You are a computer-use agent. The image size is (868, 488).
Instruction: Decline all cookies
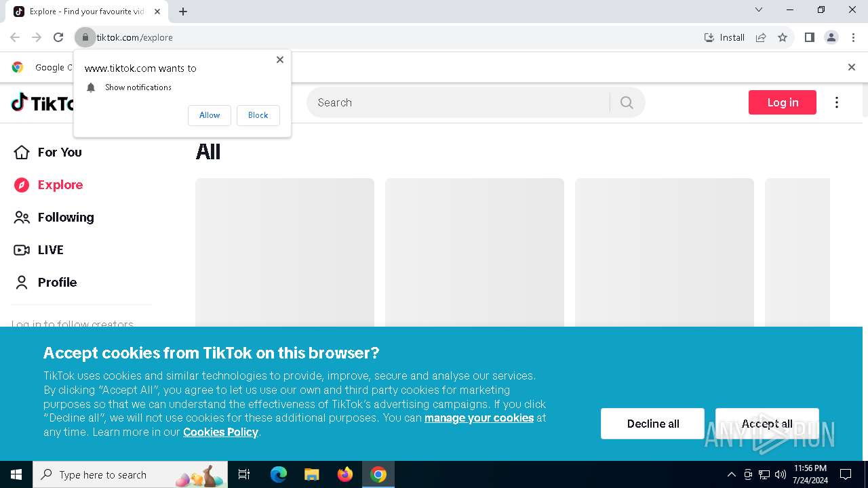tap(652, 424)
